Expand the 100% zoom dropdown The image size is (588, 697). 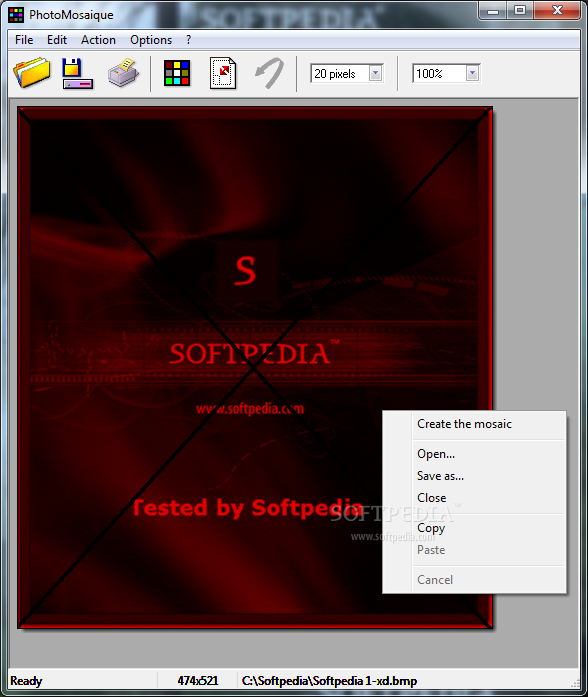(472, 73)
